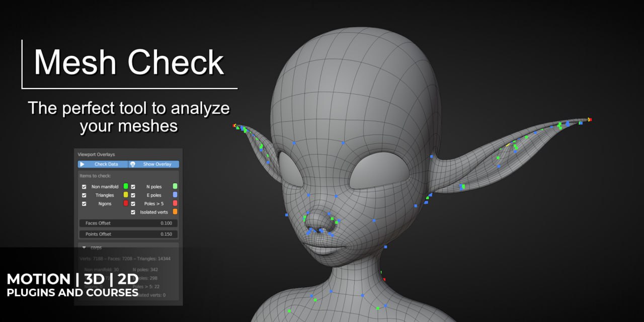This screenshot has height=322, width=644.
Task: Click the Check Data button
Action: pos(103,164)
